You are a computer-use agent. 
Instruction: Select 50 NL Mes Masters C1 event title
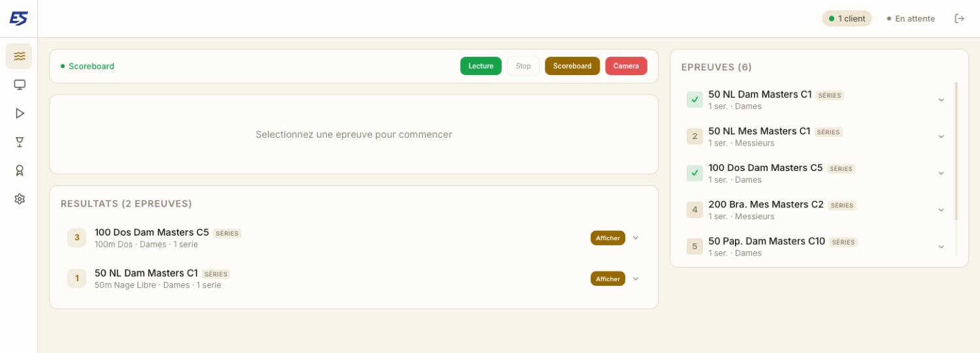click(759, 131)
